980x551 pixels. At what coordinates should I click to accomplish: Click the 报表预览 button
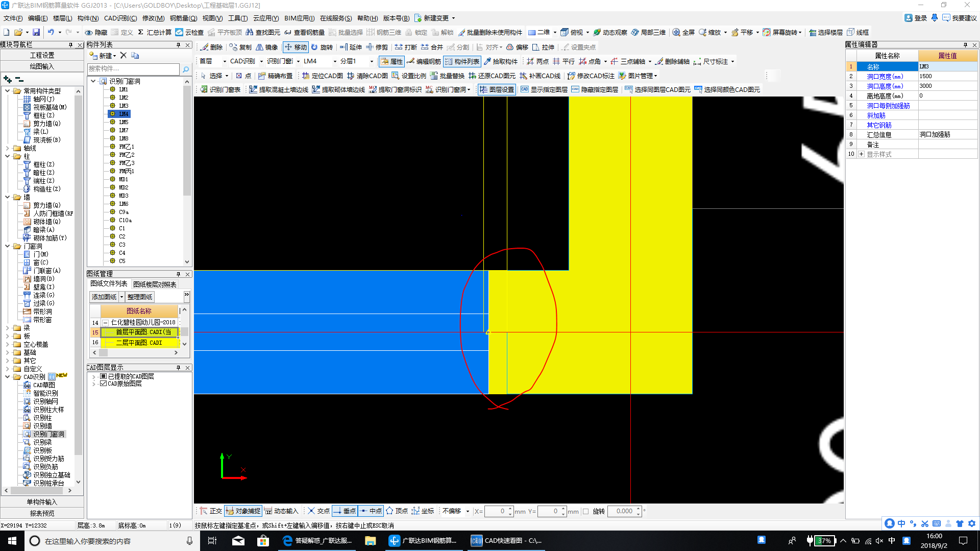(x=42, y=513)
